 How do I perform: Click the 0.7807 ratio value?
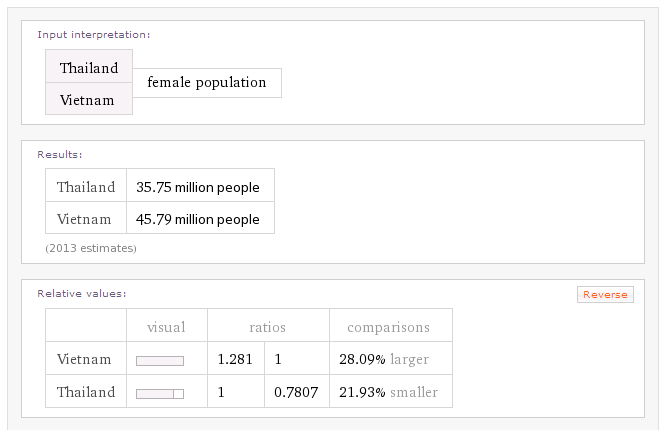(x=296, y=393)
